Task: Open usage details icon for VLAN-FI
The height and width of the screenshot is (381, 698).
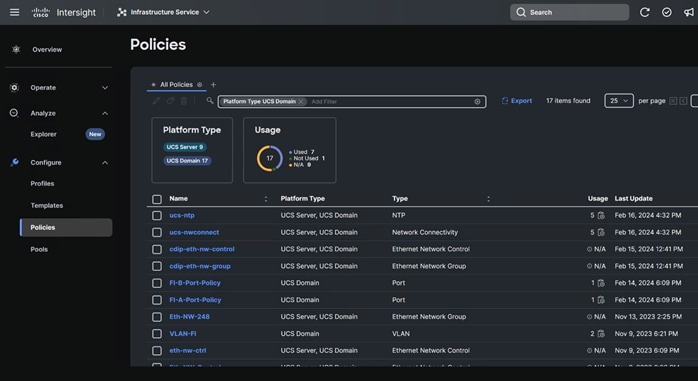Action: (601, 334)
